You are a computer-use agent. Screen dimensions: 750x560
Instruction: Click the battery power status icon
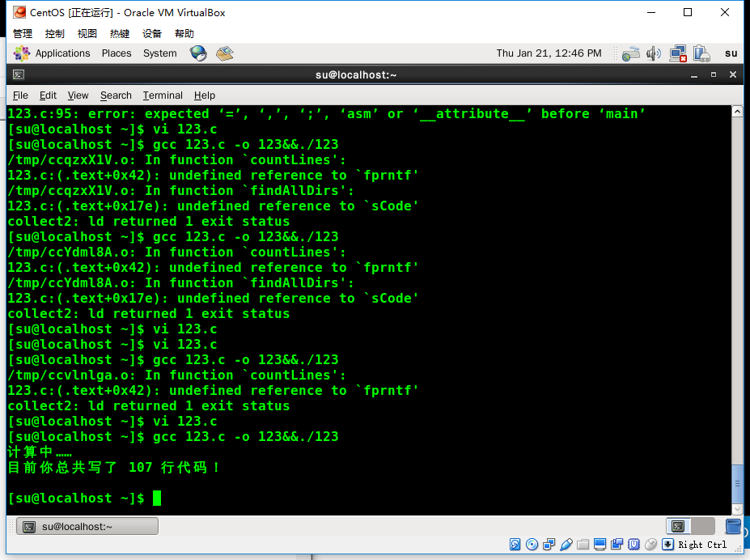click(701, 53)
